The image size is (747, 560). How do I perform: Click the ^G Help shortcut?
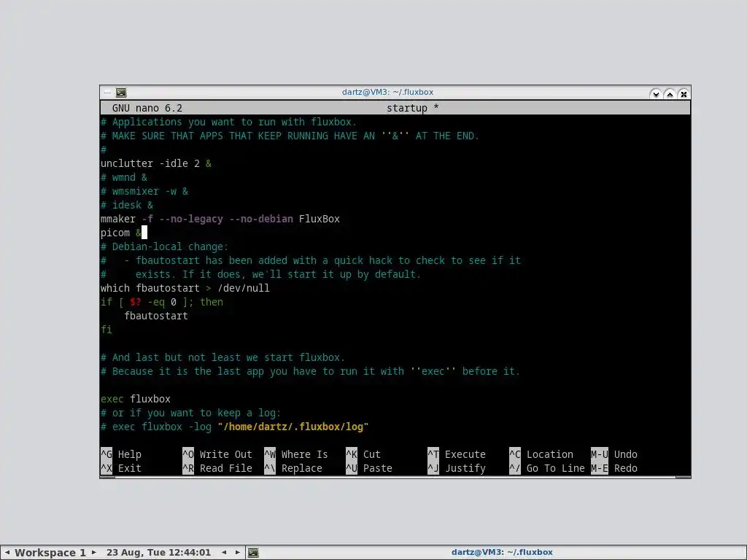[121, 454]
